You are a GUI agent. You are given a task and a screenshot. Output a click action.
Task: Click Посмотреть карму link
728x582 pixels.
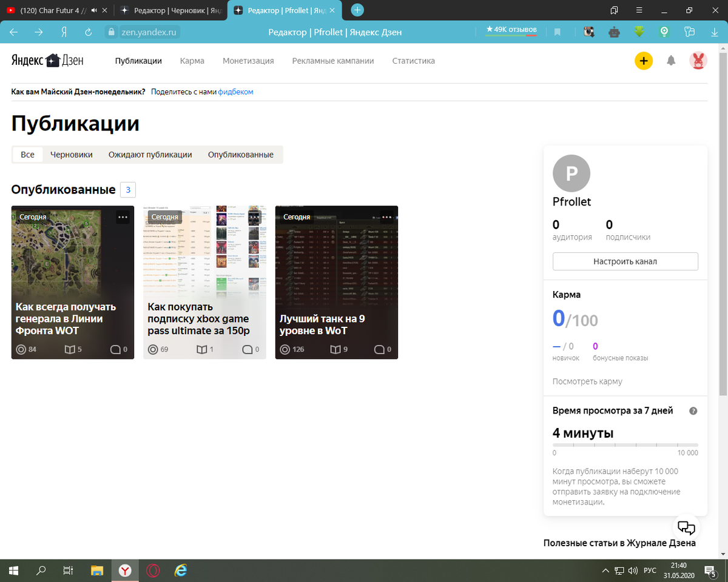tap(587, 381)
